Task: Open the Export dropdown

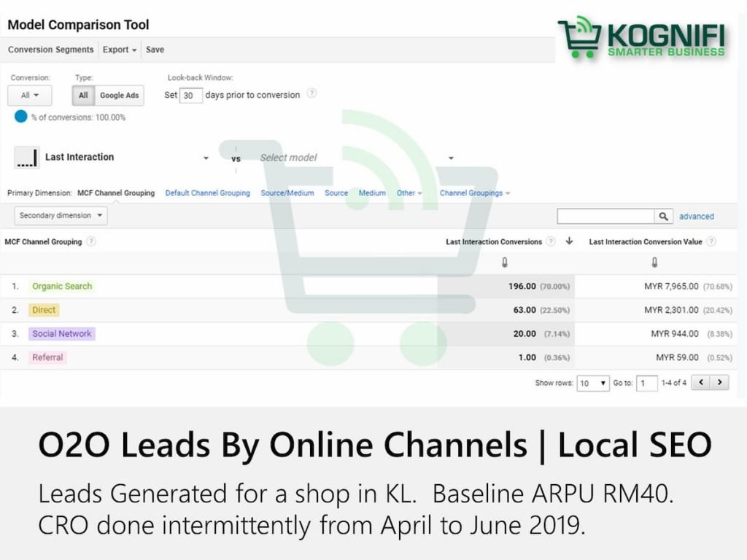Action: click(x=119, y=50)
